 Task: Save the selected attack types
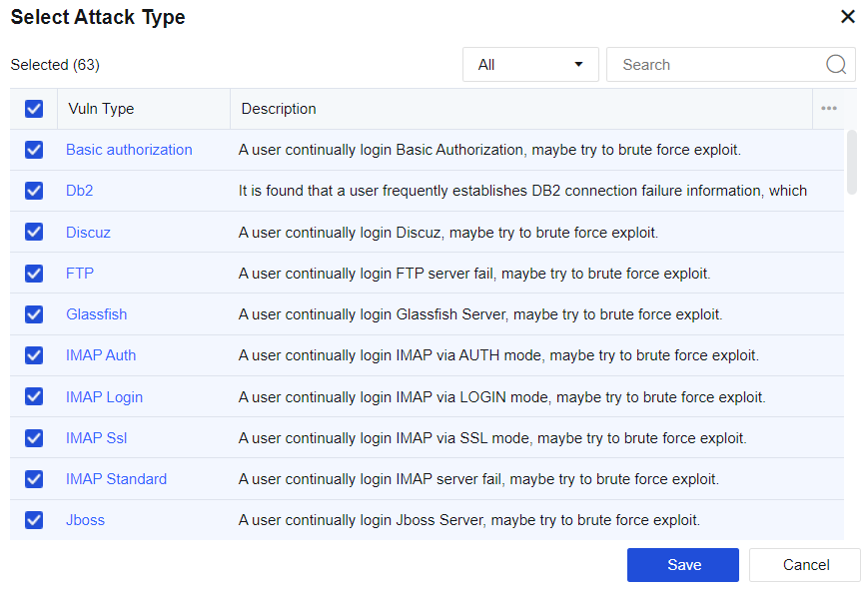[x=683, y=565]
